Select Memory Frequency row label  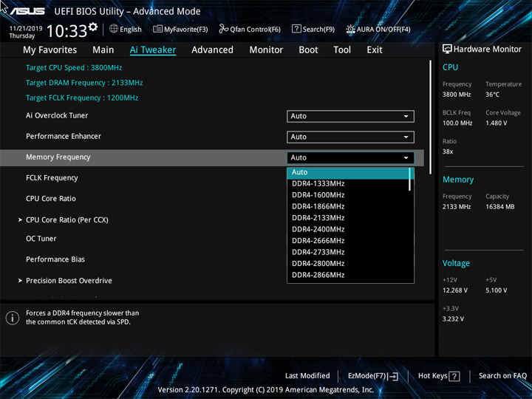coord(58,157)
